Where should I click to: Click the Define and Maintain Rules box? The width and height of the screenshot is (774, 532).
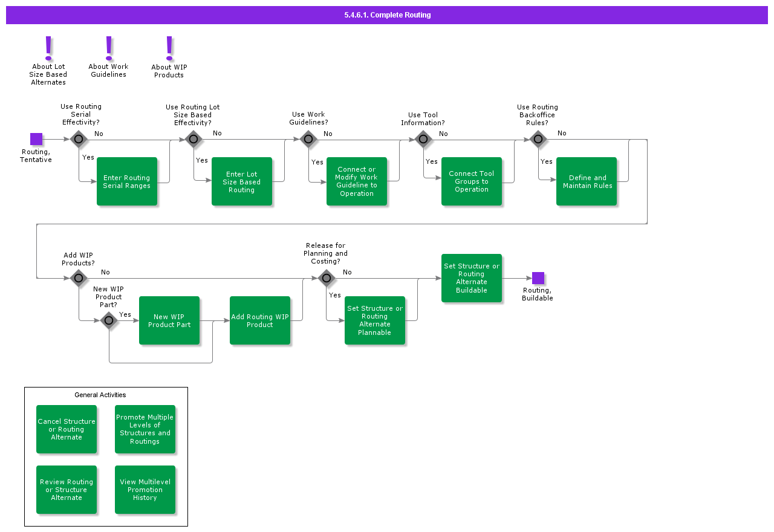click(587, 181)
